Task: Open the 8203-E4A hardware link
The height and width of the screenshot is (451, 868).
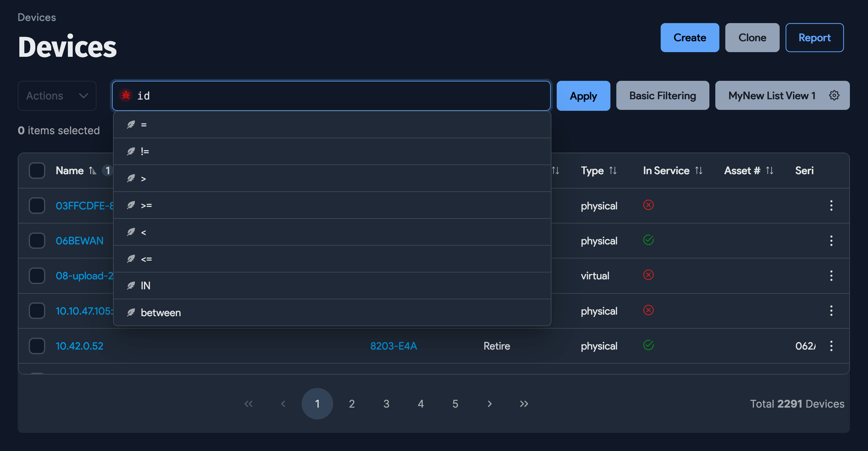Action: pos(393,346)
